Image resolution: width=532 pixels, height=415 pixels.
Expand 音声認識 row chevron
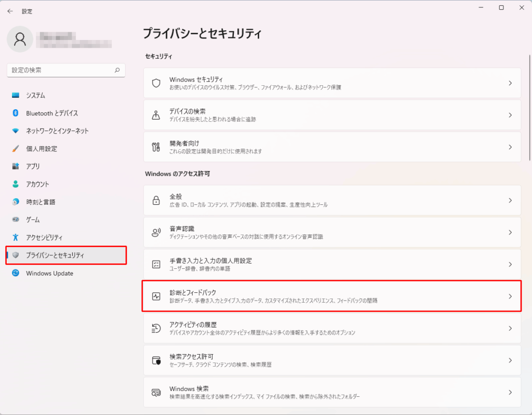tap(510, 232)
